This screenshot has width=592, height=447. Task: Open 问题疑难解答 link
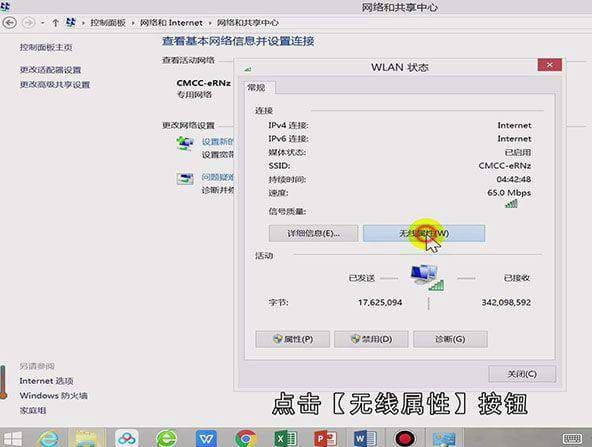pyautogui.click(x=218, y=177)
